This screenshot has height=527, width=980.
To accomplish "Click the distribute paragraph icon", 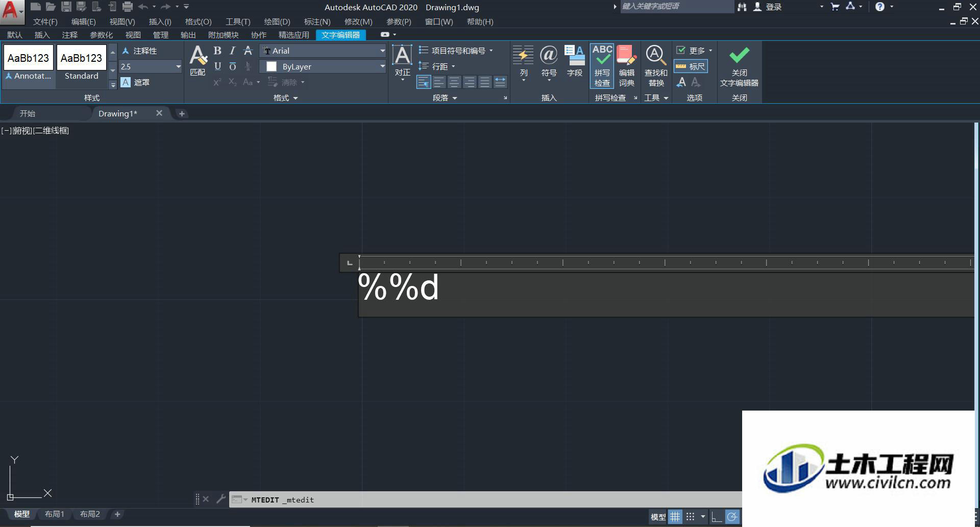I will point(500,82).
